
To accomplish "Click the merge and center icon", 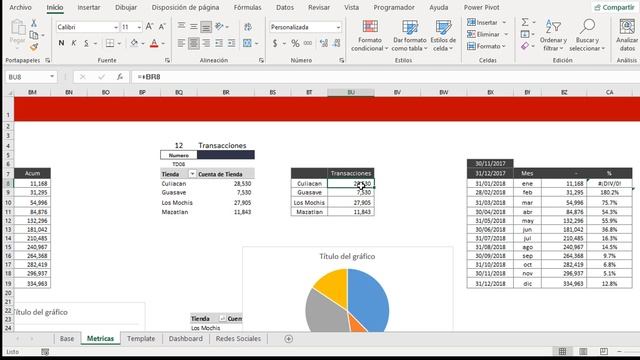I will tap(247, 43).
